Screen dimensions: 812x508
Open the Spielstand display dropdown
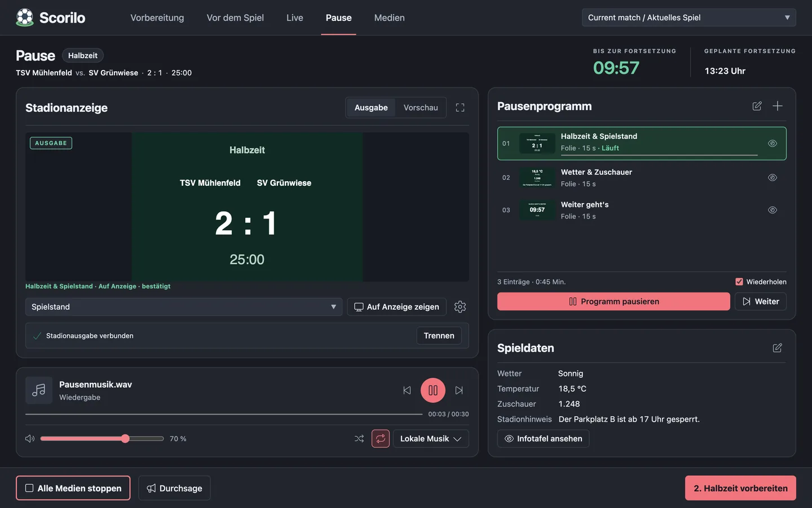click(x=184, y=306)
